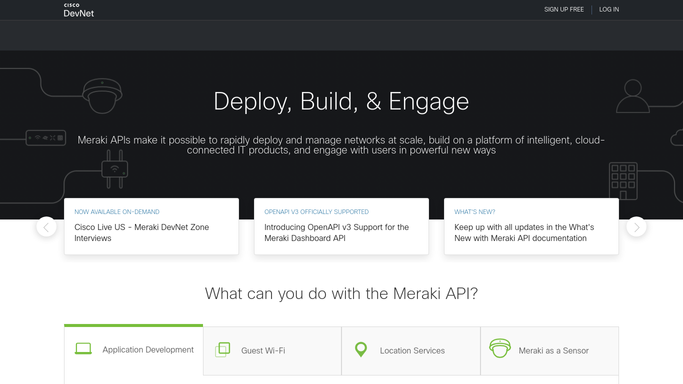This screenshot has height=384, width=683.
Task: Click the overlapping squares Guest Wi-Fi icon
Action: 223,350
